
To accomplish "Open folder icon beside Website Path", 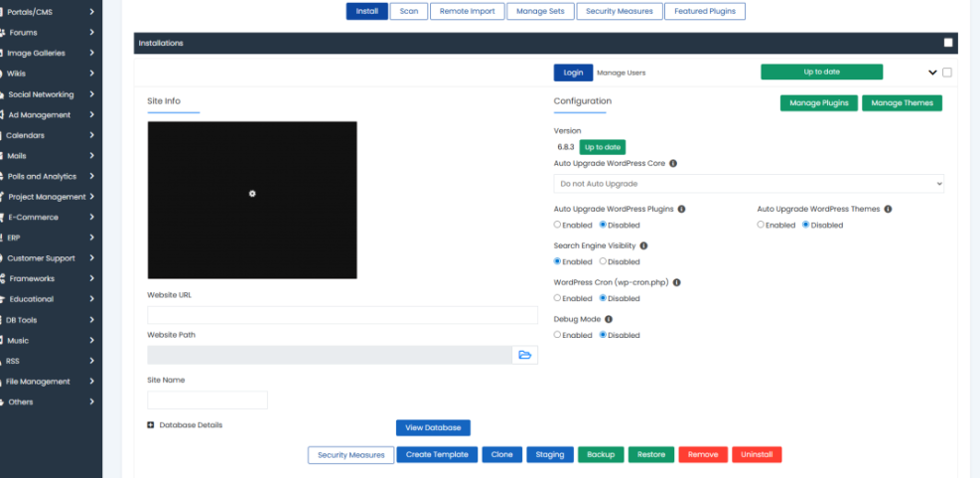I will (x=524, y=355).
